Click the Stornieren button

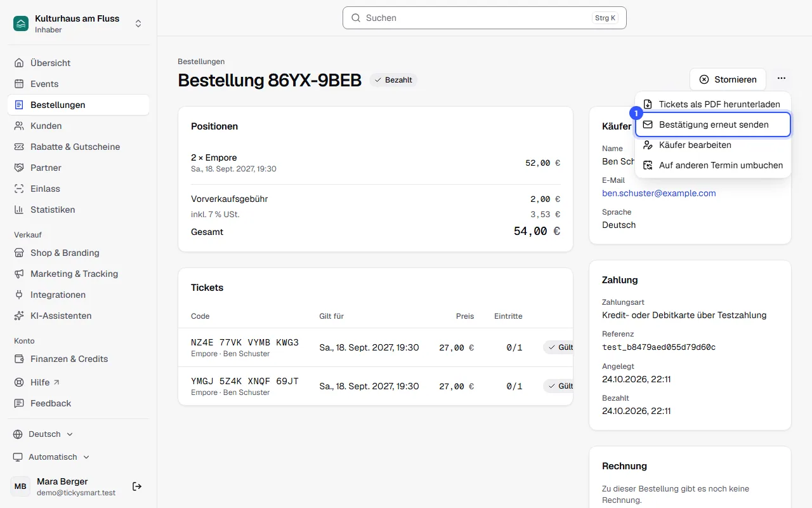pyautogui.click(x=728, y=79)
